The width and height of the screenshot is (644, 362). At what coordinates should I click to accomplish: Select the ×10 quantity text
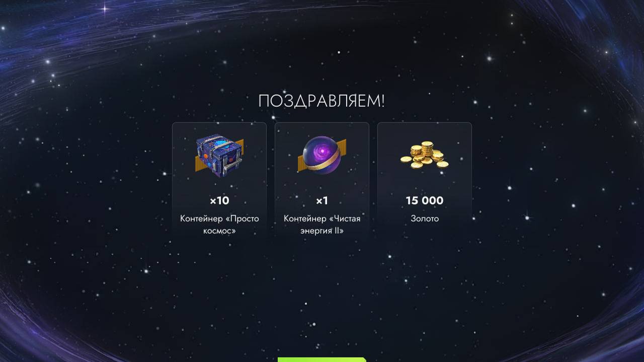(x=219, y=200)
